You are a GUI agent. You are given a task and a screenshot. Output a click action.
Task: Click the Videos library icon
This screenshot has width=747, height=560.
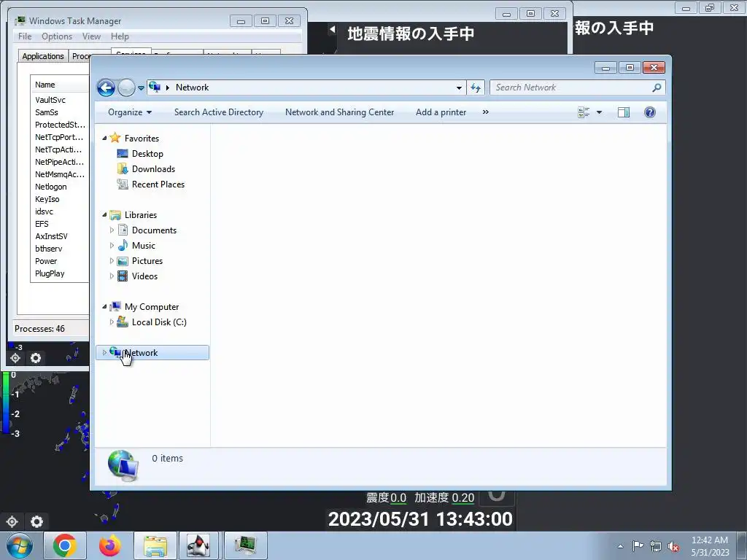(123, 276)
